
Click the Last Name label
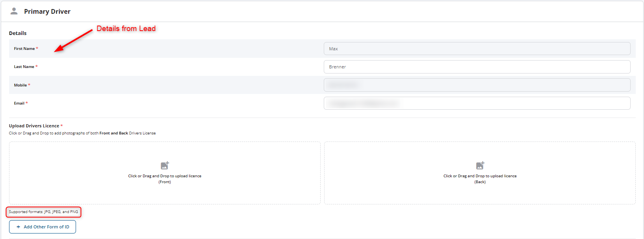coord(24,67)
